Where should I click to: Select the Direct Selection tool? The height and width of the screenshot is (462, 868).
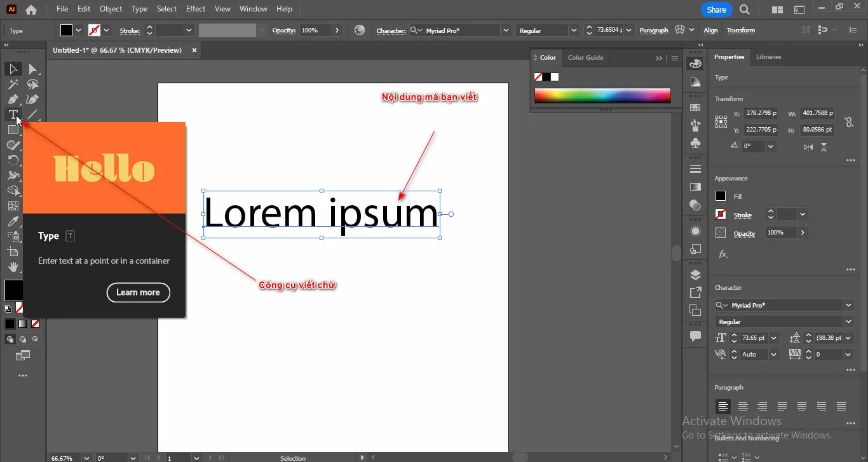(x=32, y=69)
